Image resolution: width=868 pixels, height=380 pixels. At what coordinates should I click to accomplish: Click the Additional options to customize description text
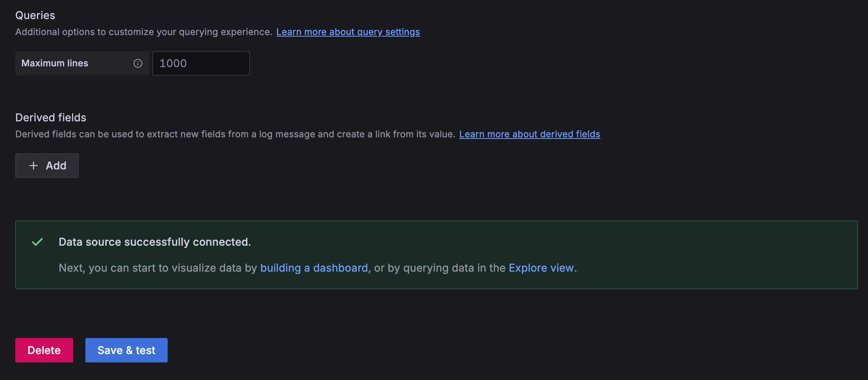click(x=143, y=32)
